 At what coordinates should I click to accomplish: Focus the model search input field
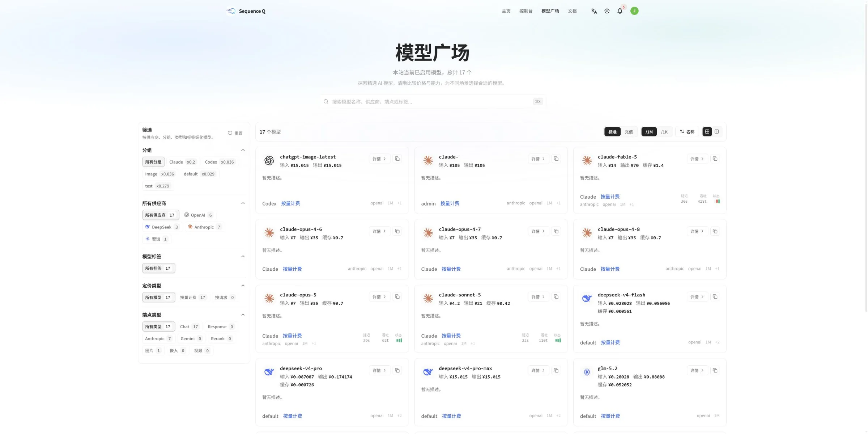click(x=433, y=102)
